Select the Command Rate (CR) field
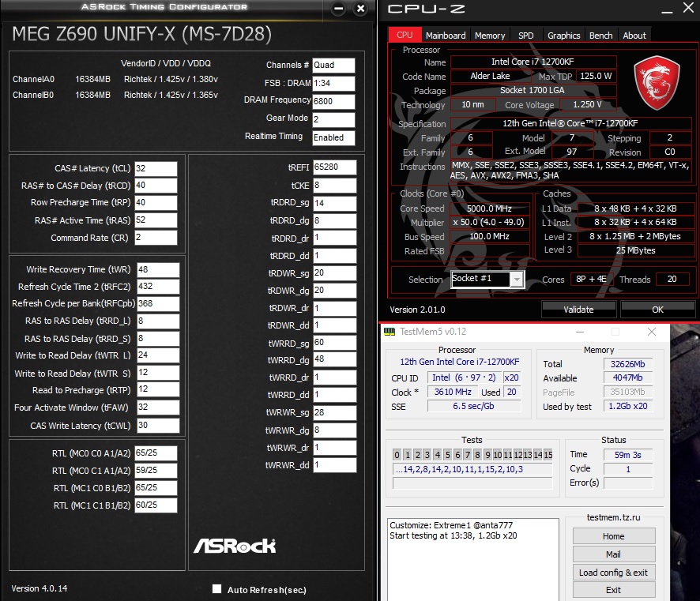This screenshot has height=601, width=700. pyautogui.click(x=156, y=238)
